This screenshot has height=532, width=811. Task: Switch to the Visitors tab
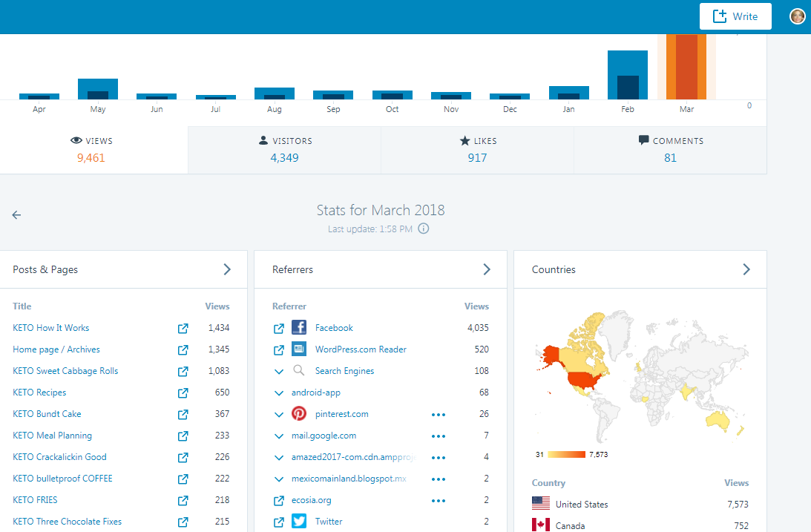tap(285, 149)
